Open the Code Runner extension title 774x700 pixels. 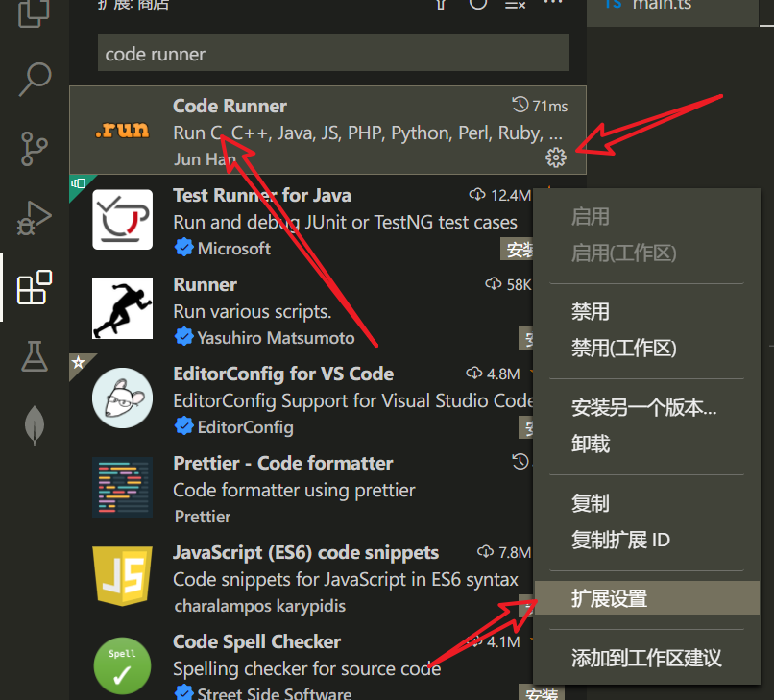230,106
